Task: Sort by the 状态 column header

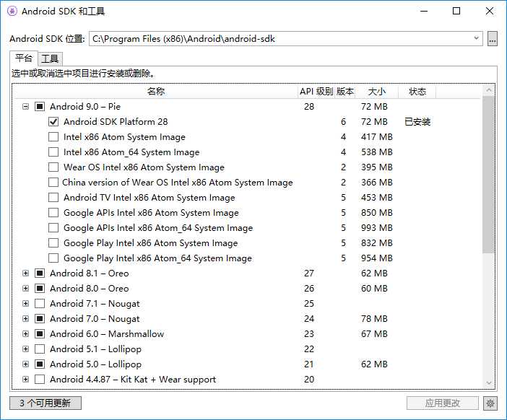Action: point(417,92)
